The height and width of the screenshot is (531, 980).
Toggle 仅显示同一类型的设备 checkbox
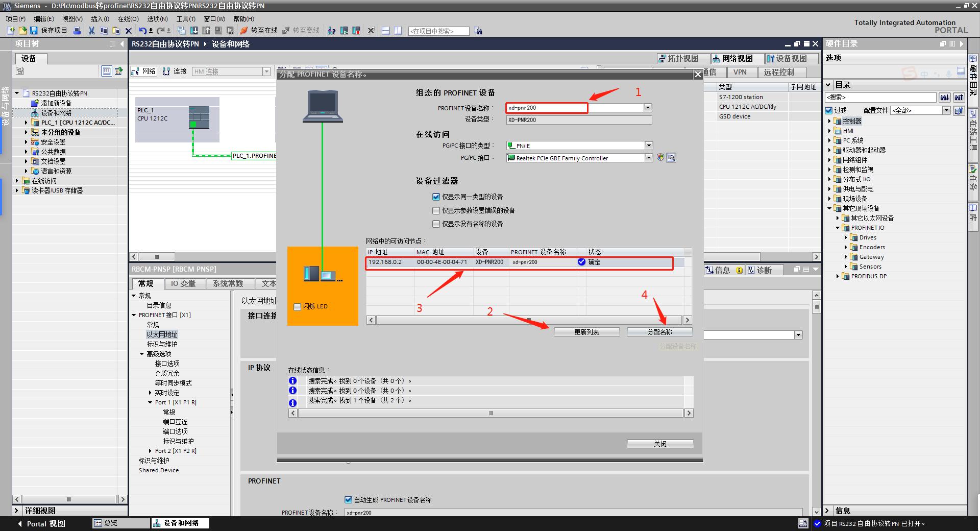pos(436,197)
